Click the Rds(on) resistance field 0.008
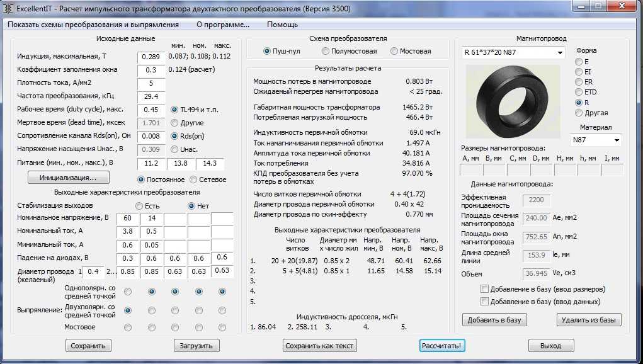643x364 pixels. [x=151, y=136]
